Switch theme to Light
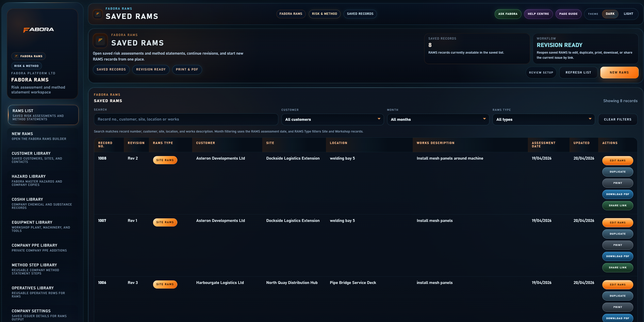This screenshot has height=322, width=644. tap(628, 14)
